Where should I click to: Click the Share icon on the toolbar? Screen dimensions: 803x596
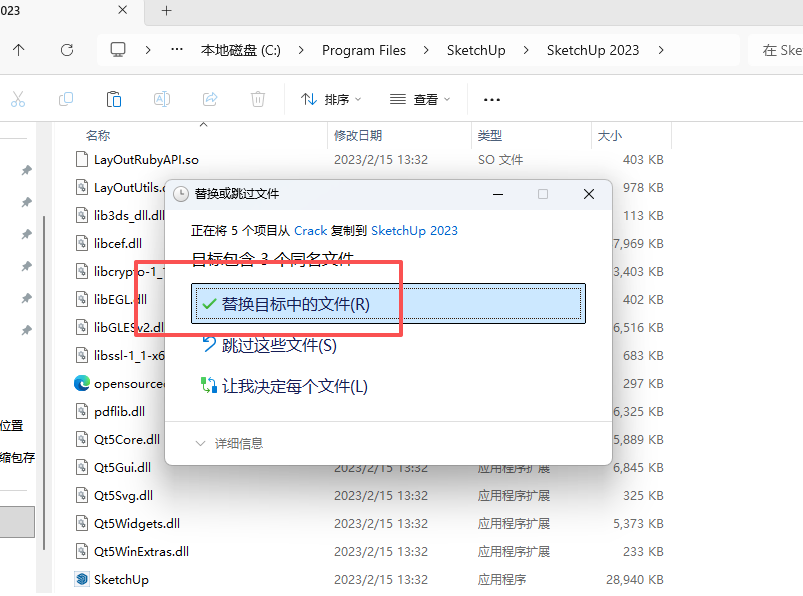pyautogui.click(x=209, y=98)
